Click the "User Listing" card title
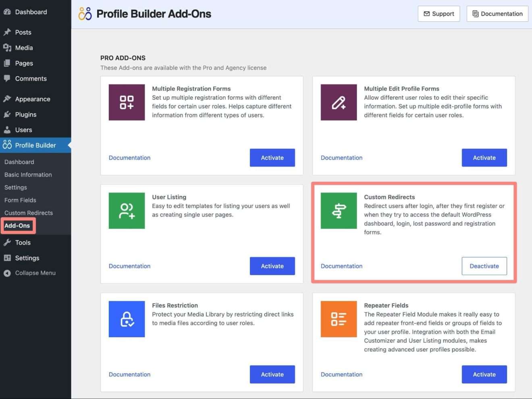532x399 pixels. 169,197
